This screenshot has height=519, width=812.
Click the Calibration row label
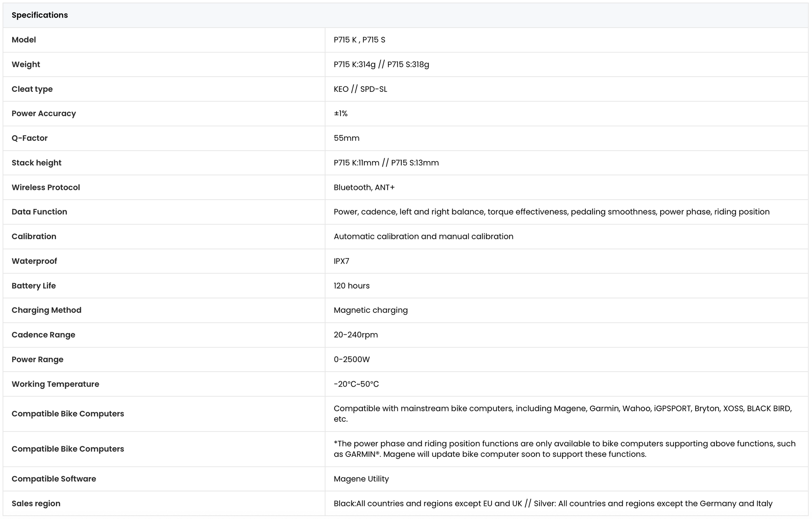(x=34, y=236)
